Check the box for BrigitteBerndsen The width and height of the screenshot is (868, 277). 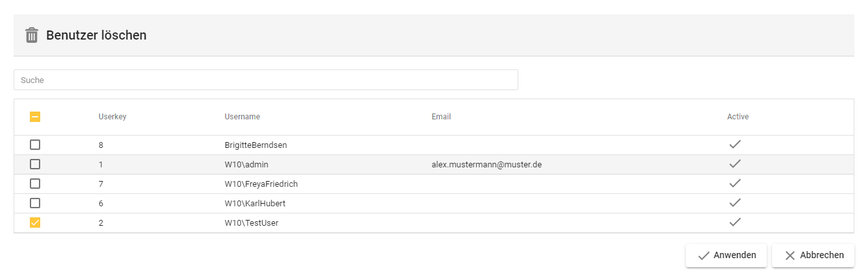(35, 145)
